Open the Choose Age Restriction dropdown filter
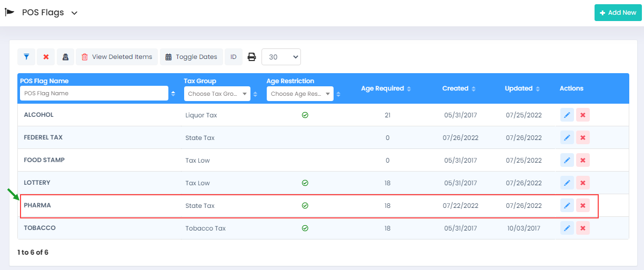644x270 pixels. click(x=300, y=94)
